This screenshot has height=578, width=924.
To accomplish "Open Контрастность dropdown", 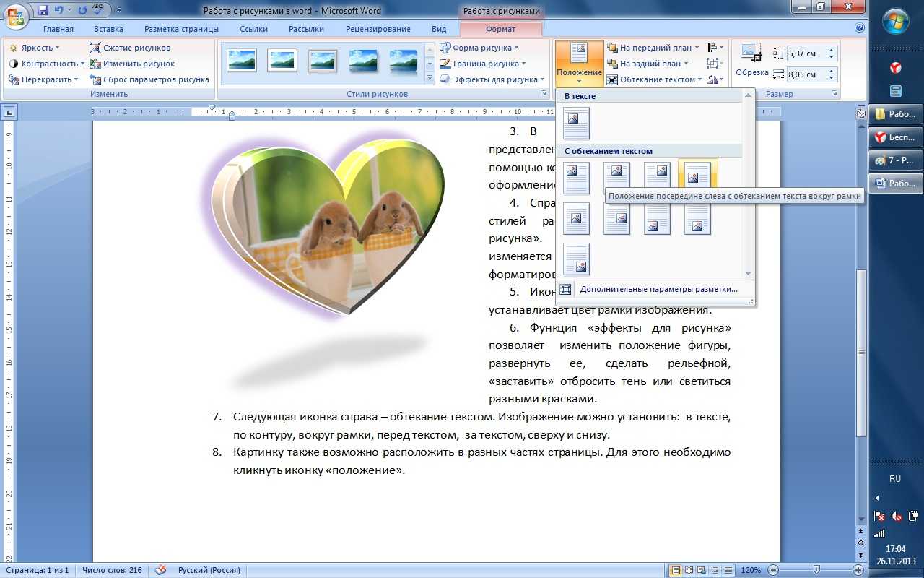I will 46,64.
